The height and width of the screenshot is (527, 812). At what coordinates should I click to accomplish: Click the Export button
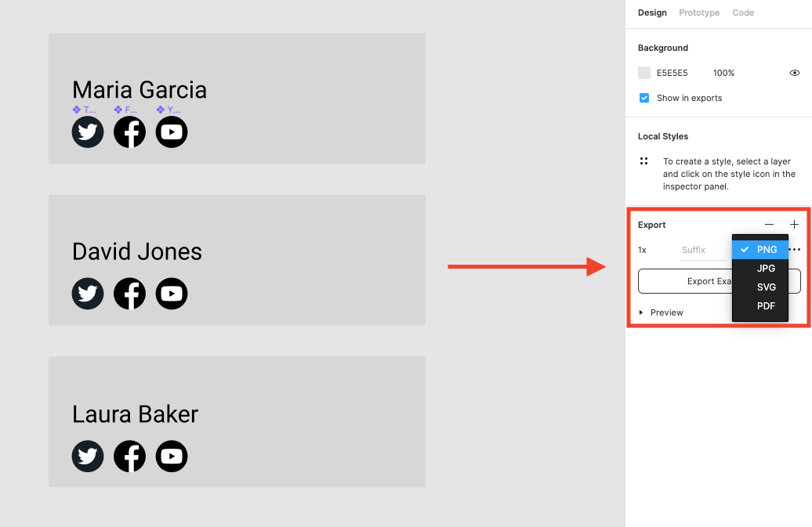point(720,281)
